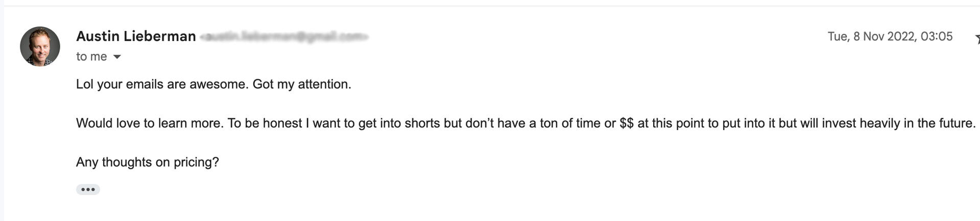Click the "Got my attention." sentence
The height and width of the screenshot is (221, 980).
pos(302,84)
